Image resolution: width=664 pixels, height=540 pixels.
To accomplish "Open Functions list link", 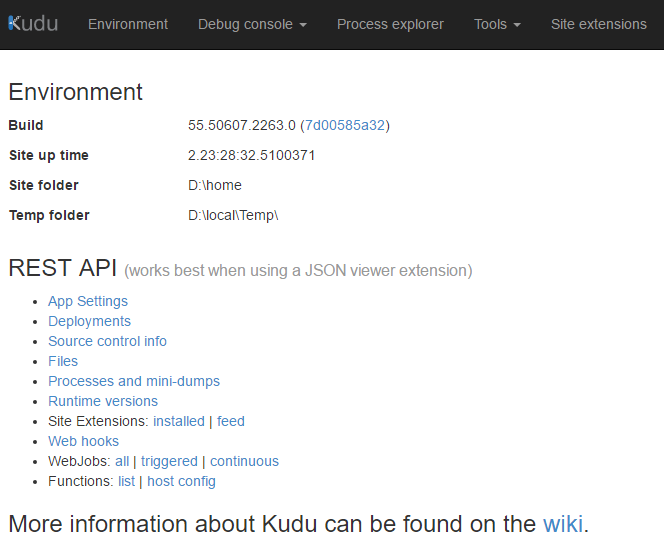I will pyautogui.click(x=126, y=481).
